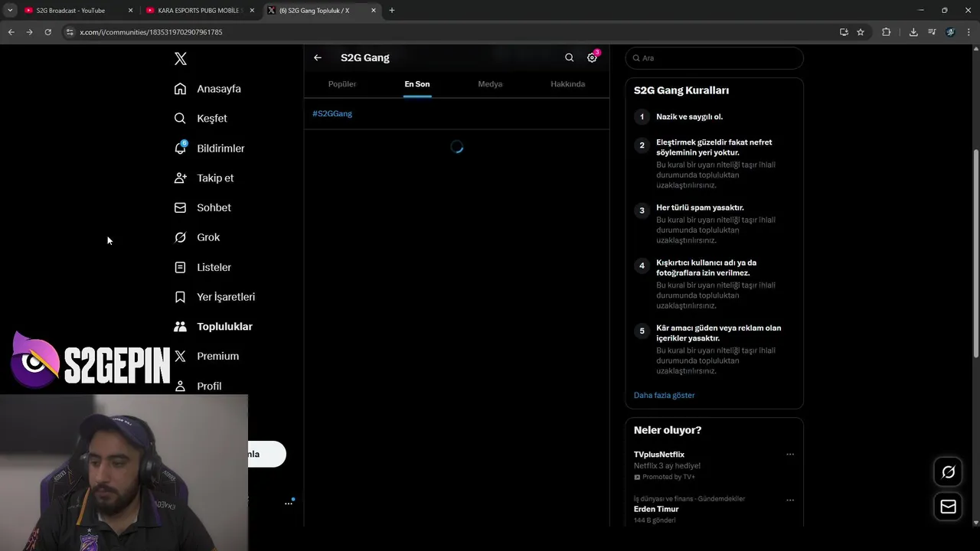Open floating messages envelope button
This screenshot has width=980, height=551.
pos(948,507)
